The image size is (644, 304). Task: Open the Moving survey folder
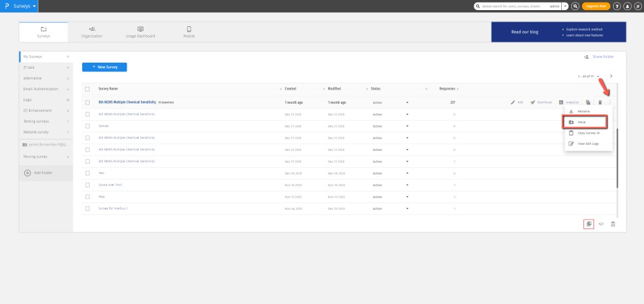[x=46, y=156]
